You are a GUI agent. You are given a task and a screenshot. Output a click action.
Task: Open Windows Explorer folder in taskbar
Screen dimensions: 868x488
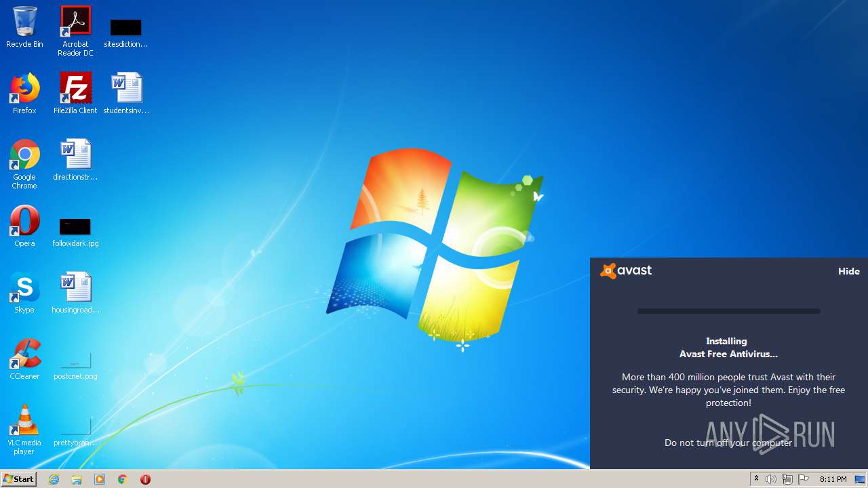(77, 479)
